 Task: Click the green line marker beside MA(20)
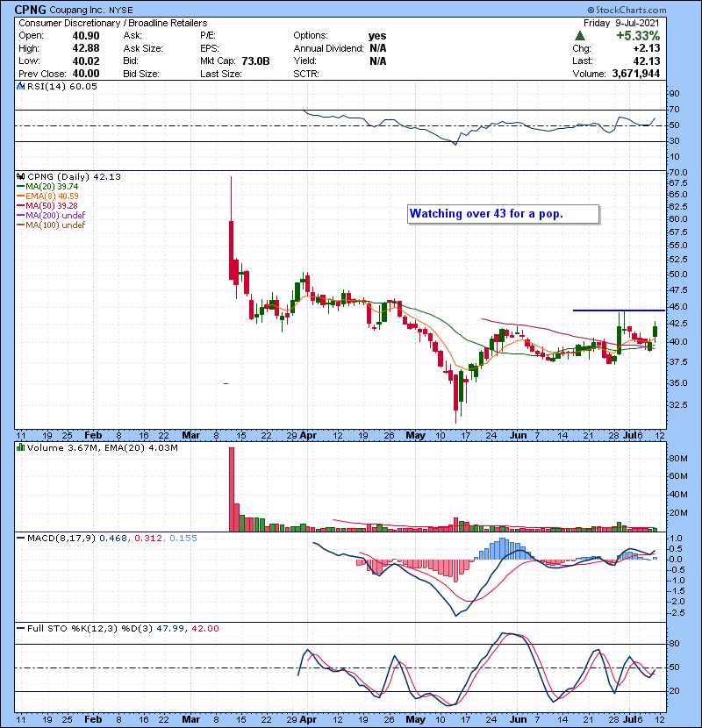pos(21,187)
